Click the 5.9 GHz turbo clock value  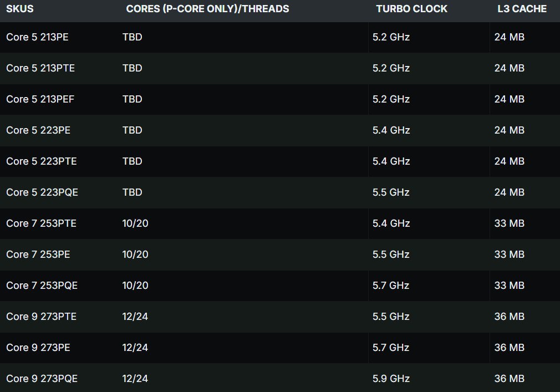tap(391, 379)
